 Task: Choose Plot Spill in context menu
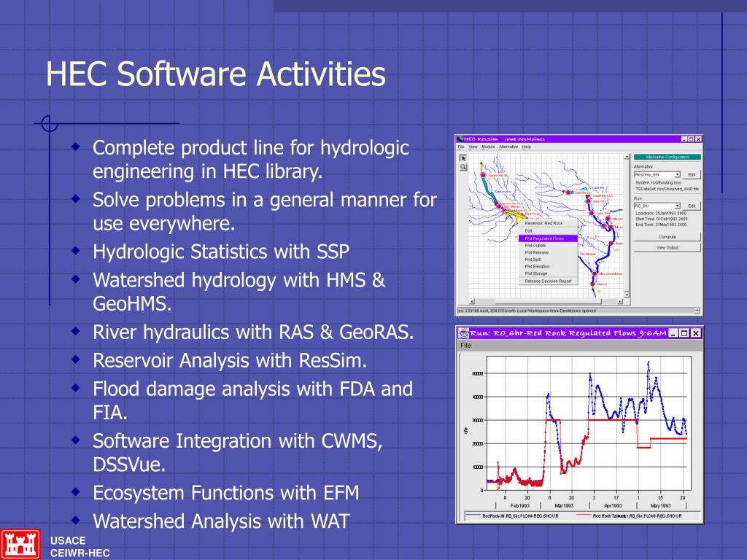[x=549, y=260]
